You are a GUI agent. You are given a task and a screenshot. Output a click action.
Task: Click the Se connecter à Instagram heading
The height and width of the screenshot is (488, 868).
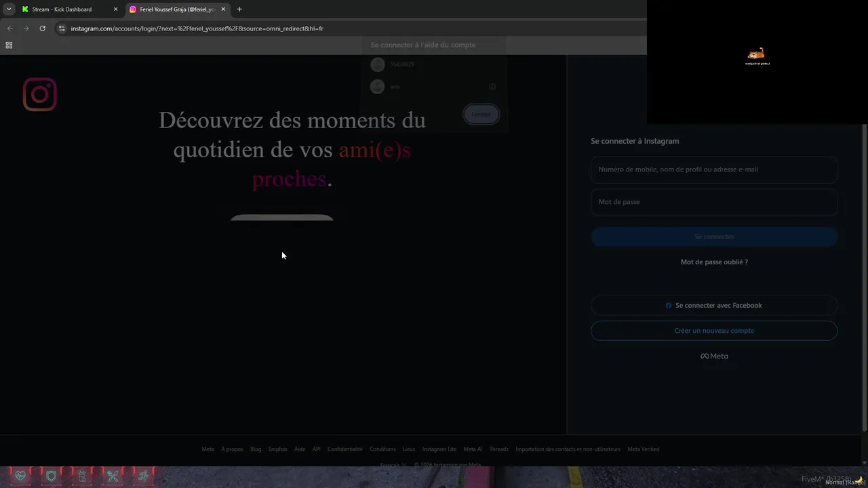[635, 141]
